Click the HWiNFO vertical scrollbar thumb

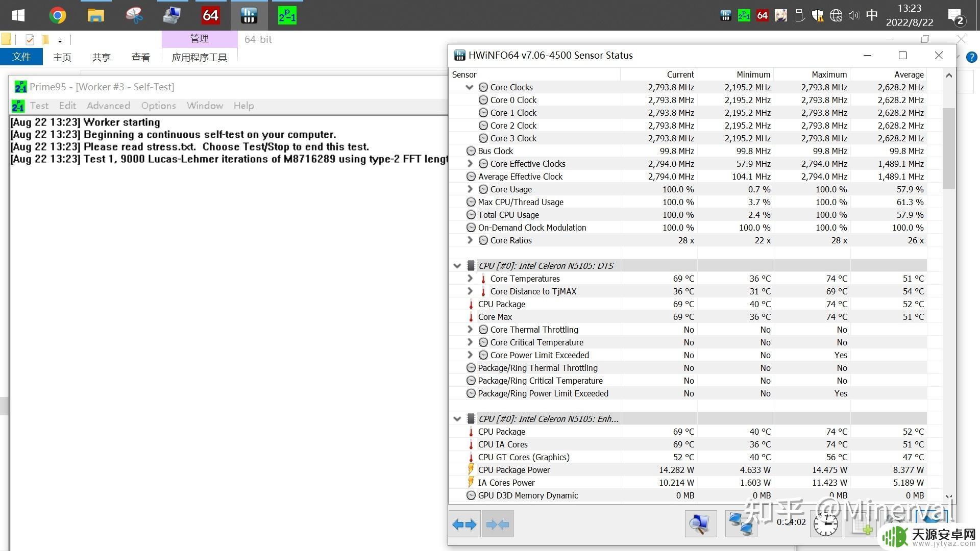tap(948, 148)
